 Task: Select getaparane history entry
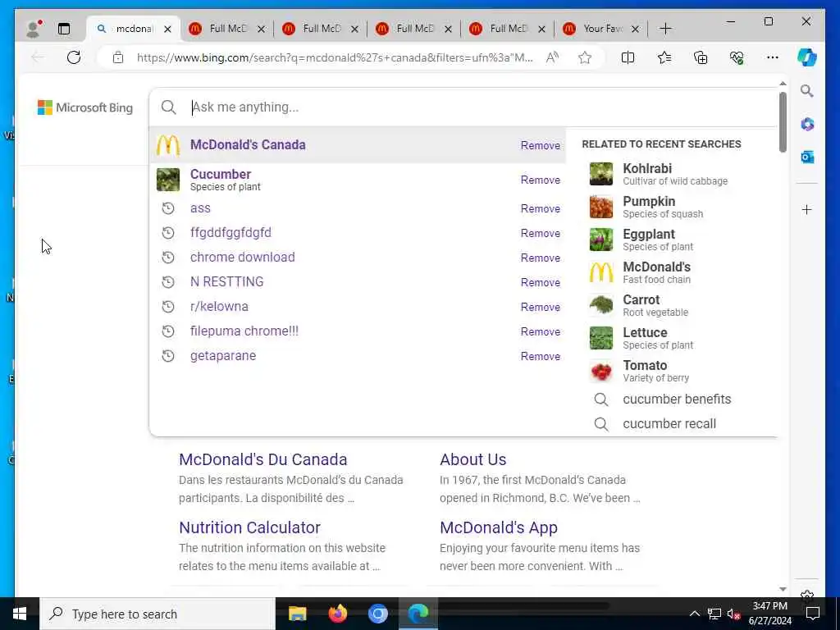pyautogui.click(x=223, y=356)
